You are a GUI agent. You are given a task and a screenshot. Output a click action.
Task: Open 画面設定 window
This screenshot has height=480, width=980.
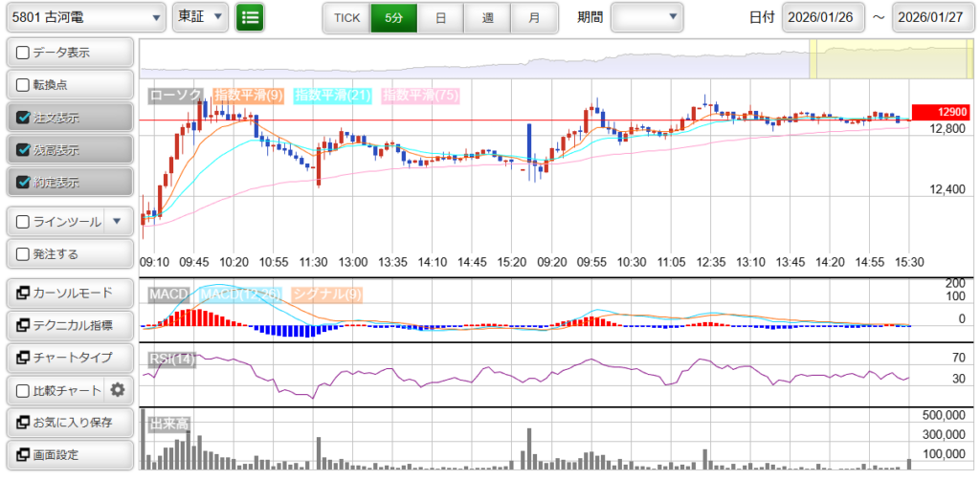[69, 454]
